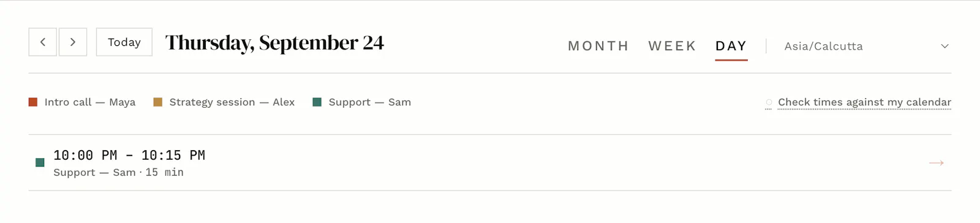The width and height of the screenshot is (980, 223).
Task: Switch to the MONTH view
Action: pyautogui.click(x=598, y=46)
